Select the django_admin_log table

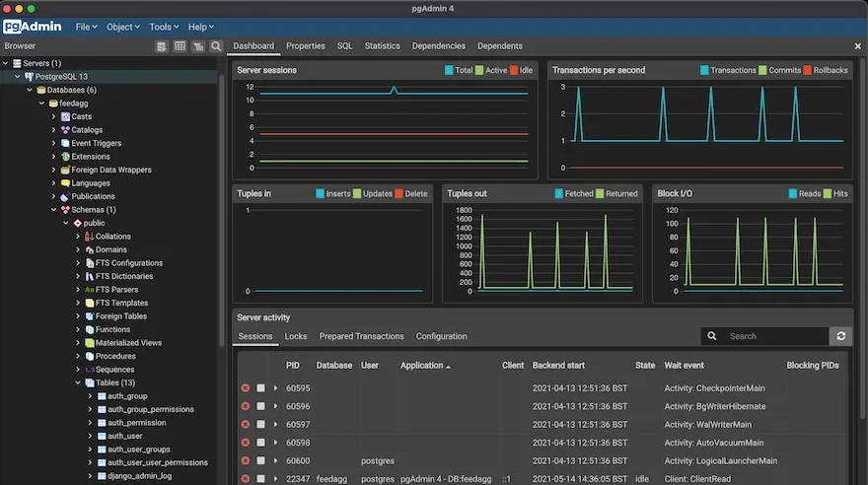click(x=139, y=475)
